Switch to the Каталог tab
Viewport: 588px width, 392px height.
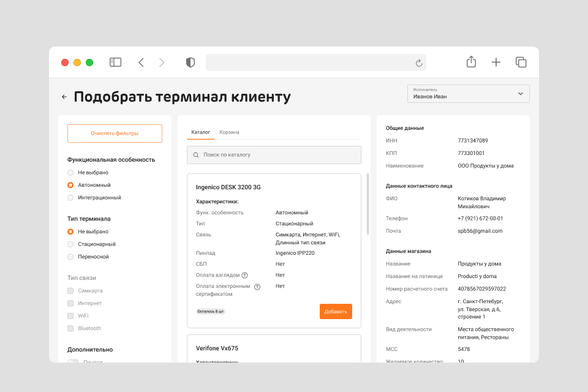(x=201, y=132)
